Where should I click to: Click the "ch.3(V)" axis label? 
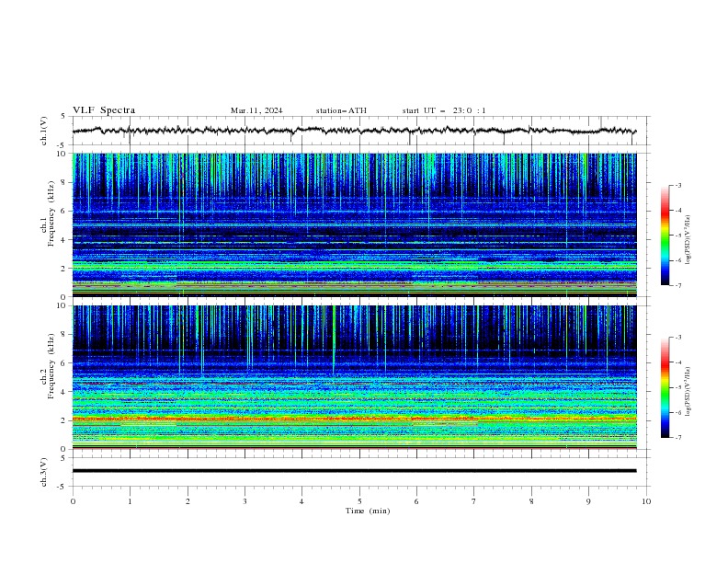point(43,472)
